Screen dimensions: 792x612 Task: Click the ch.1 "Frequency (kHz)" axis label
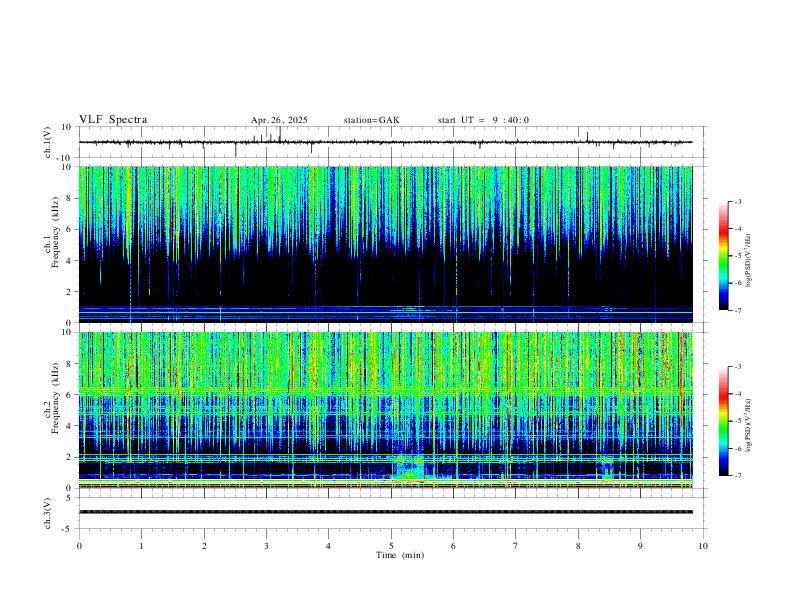coord(56,232)
